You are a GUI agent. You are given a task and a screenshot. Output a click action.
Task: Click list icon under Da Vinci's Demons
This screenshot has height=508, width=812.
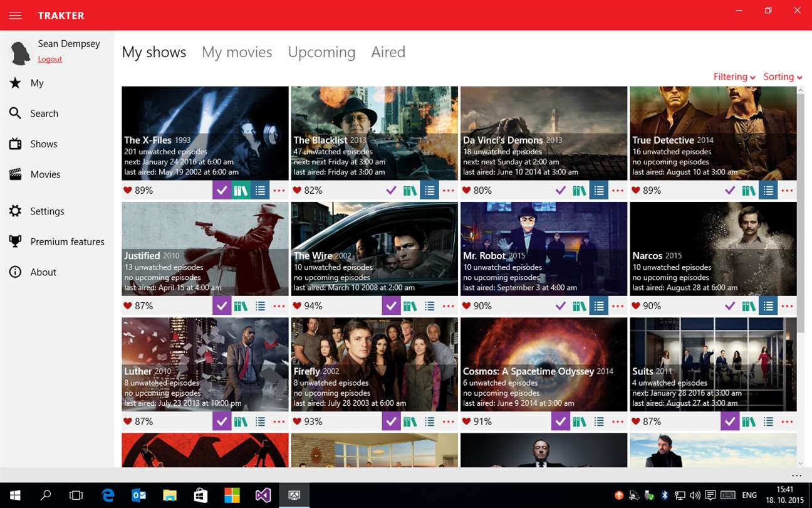point(599,190)
